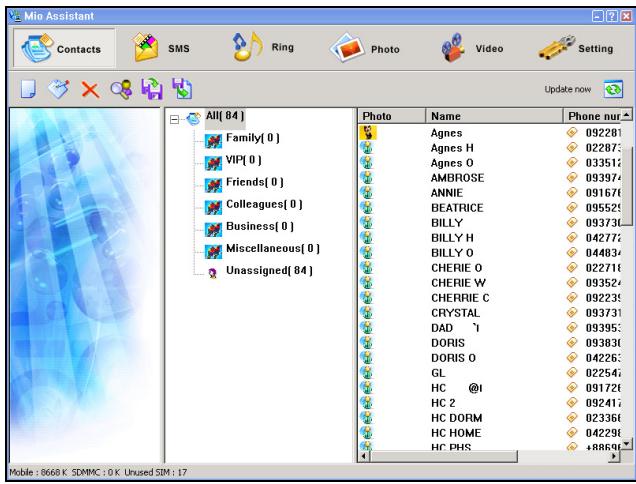
Task: Switch to the SMS tab
Action: click(x=161, y=48)
